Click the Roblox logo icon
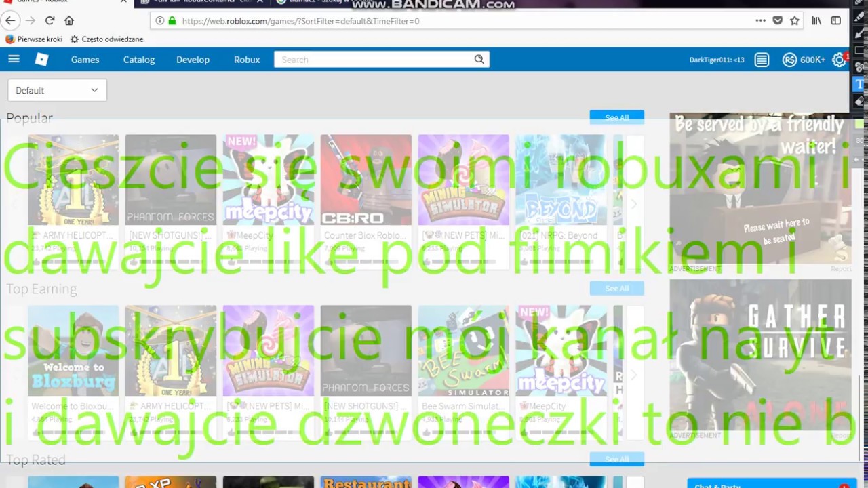 pos(41,60)
